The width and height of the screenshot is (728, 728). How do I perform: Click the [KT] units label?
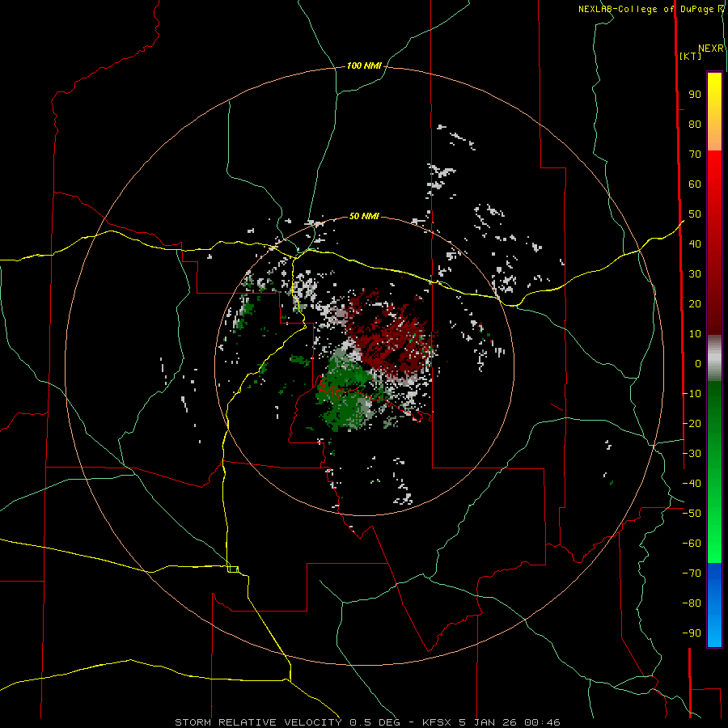click(690, 56)
